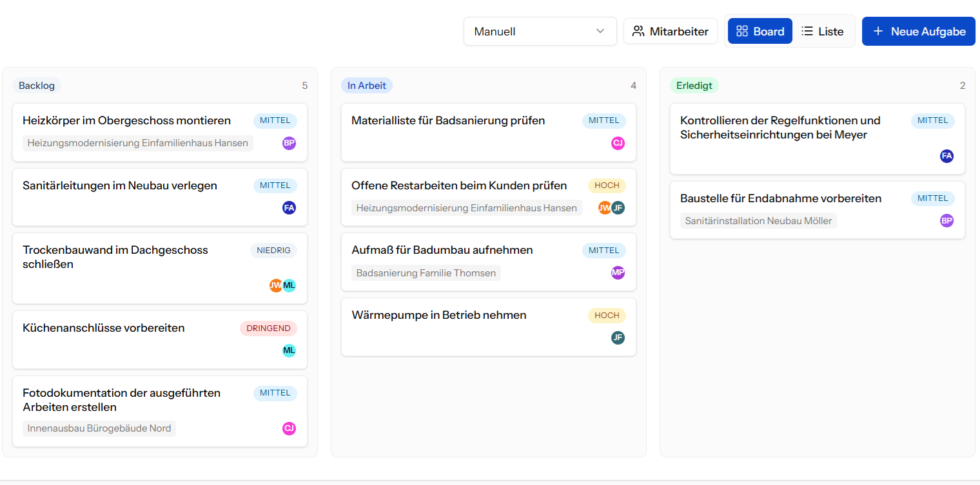Click project tag Badsanierung Familie Thomsen

click(426, 273)
